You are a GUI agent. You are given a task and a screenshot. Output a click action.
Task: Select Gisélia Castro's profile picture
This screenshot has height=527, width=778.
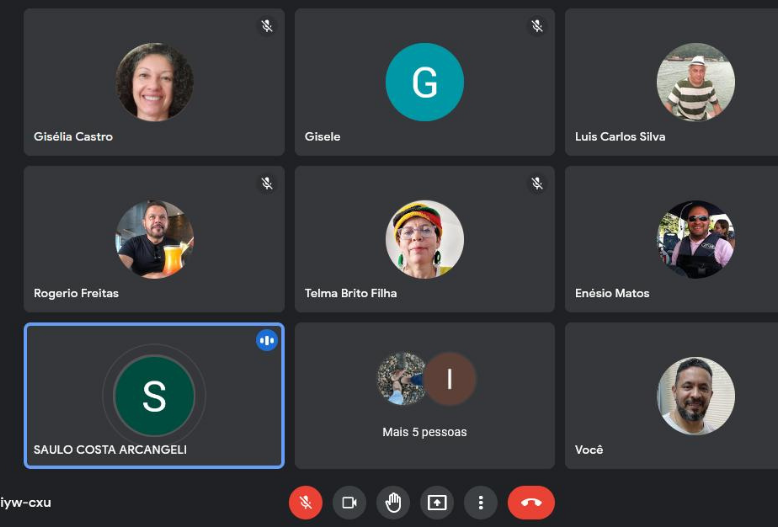(154, 82)
